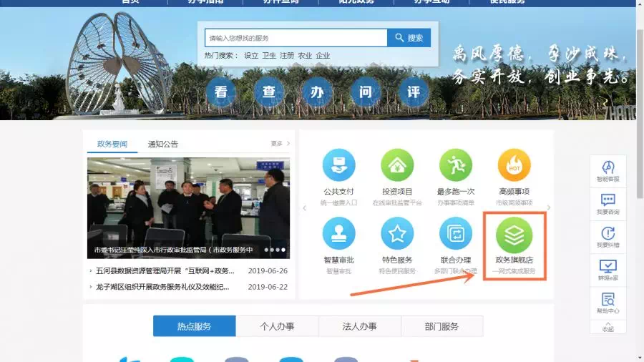Image resolution: width=644 pixels, height=362 pixels.
Task: Switch to the 政务要闻 tab
Action: (112, 144)
